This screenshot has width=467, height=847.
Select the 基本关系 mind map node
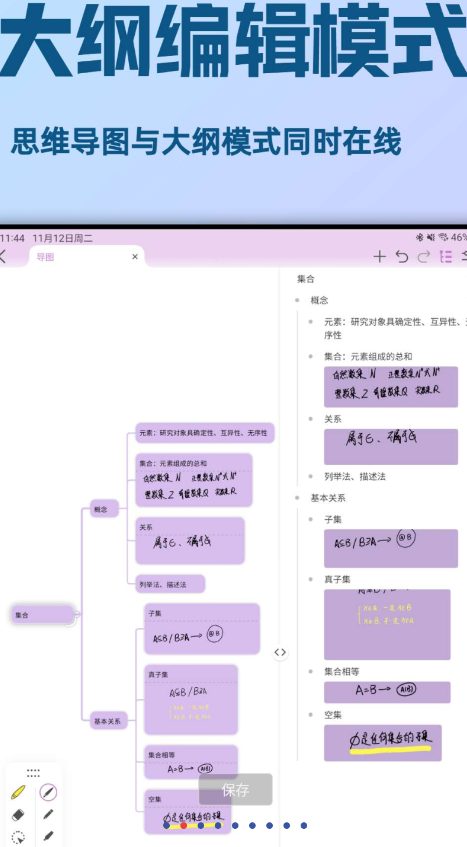[109, 721]
